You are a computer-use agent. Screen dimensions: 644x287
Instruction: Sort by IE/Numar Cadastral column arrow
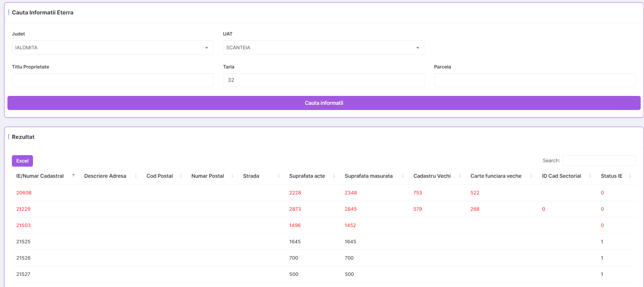pyautogui.click(x=73, y=176)
